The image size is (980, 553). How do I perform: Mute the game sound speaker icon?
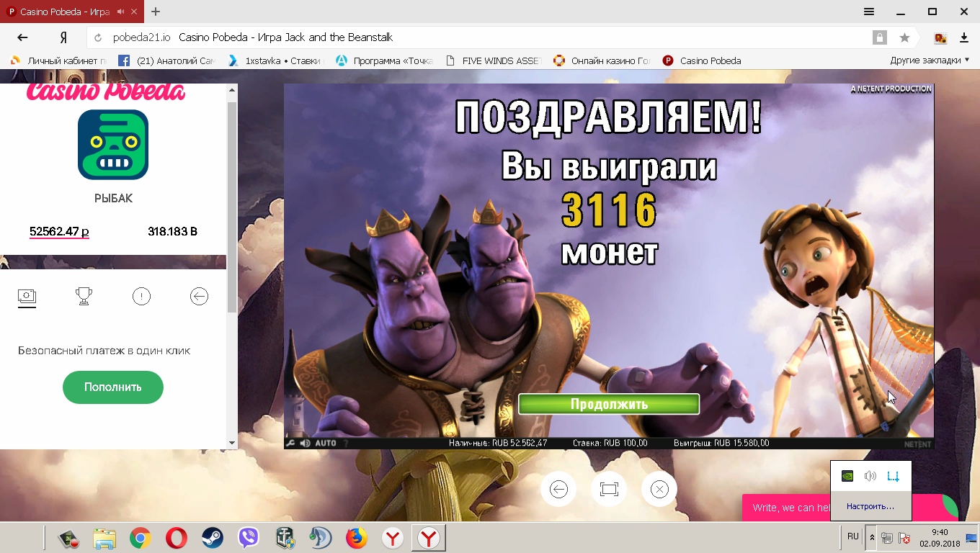pos(305,443)
